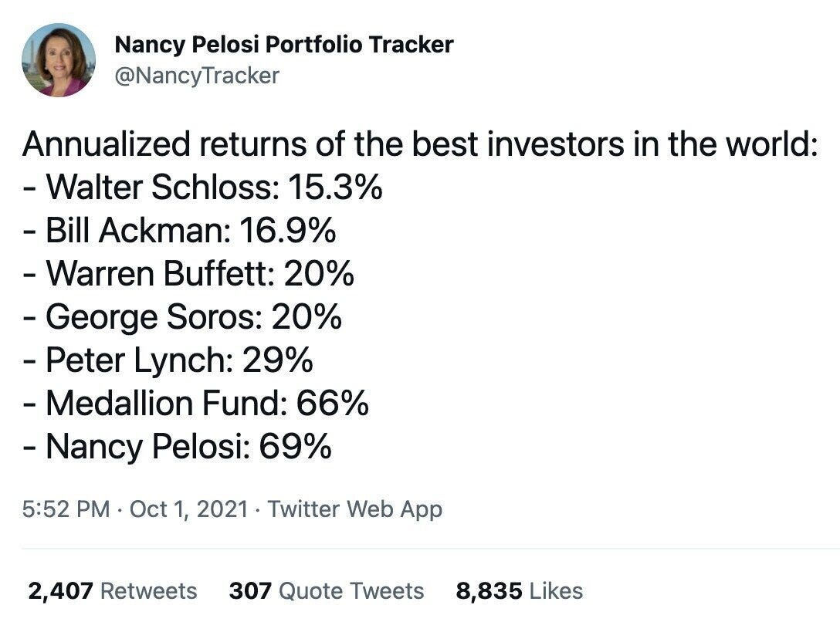
Task: Click the Bill Ackman: 16.9% line
Action: pyautogui.click(x=179, y=231)
